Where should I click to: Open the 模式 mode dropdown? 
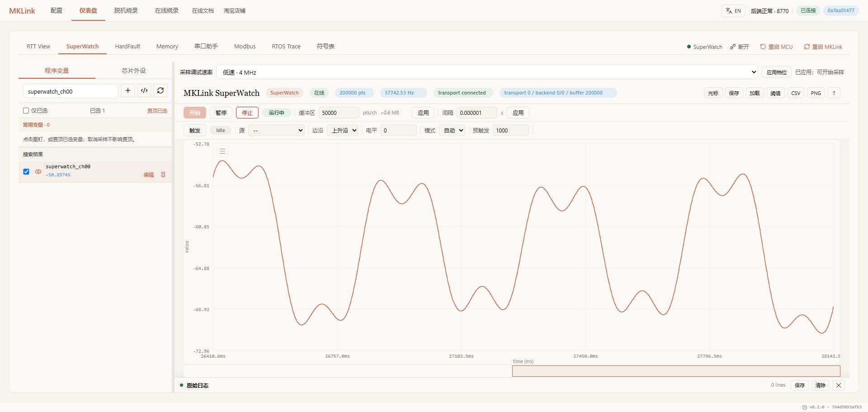coord(452,130)
